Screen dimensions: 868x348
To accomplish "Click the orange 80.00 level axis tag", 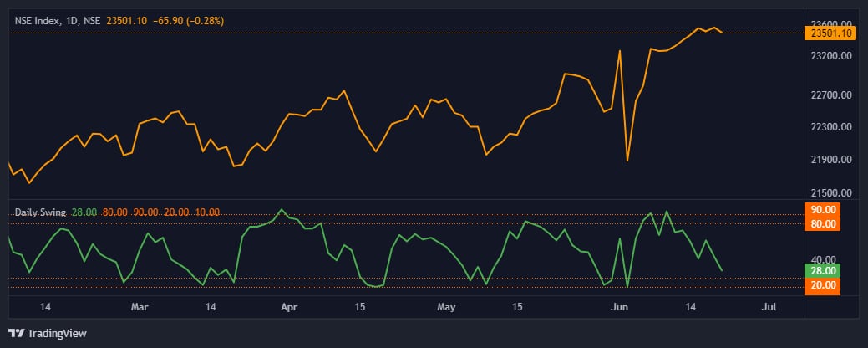I will click(x=824, y=223).
